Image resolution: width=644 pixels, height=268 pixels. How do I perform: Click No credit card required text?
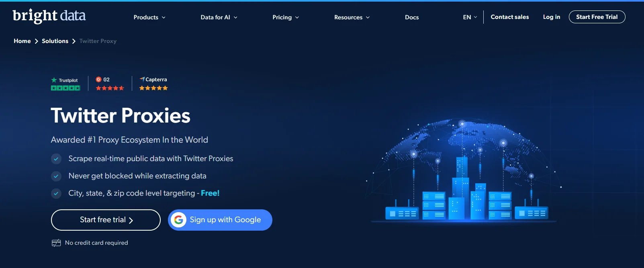pos(96,243)
